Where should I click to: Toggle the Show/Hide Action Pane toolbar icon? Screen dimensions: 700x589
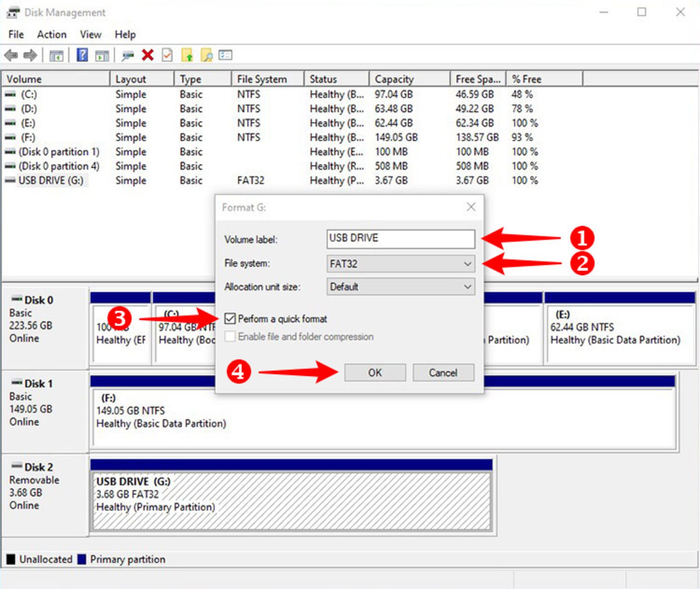tap(102, 55)
